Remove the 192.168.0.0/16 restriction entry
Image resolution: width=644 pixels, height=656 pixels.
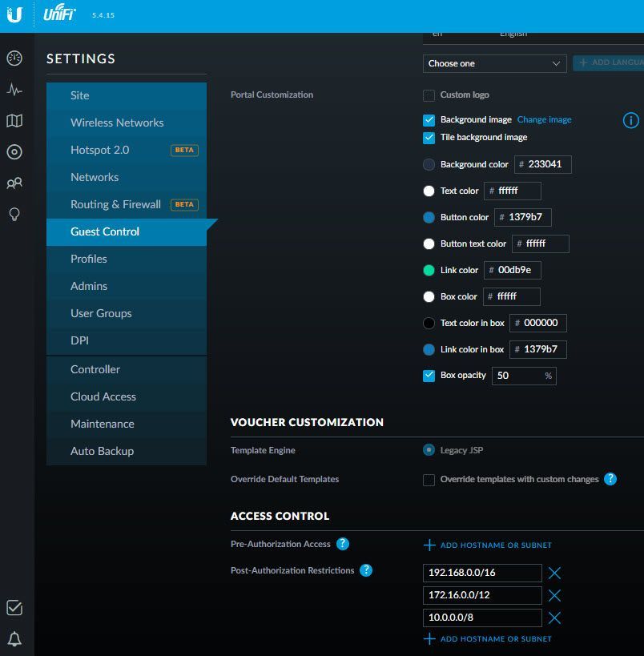coord(554,573)
